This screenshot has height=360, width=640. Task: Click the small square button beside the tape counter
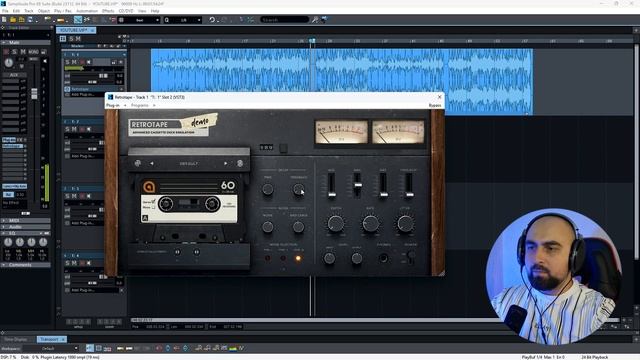coord(283,148)
